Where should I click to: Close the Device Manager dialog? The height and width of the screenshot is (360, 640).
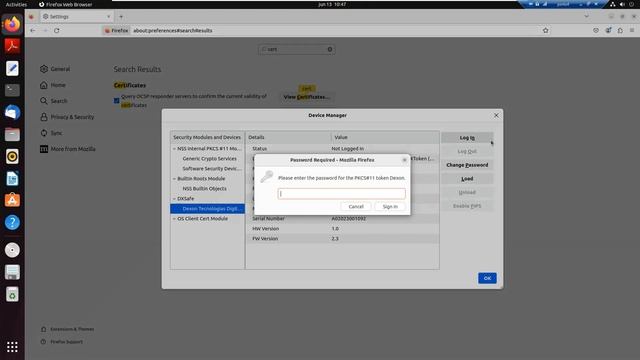(x=496, y=116)
